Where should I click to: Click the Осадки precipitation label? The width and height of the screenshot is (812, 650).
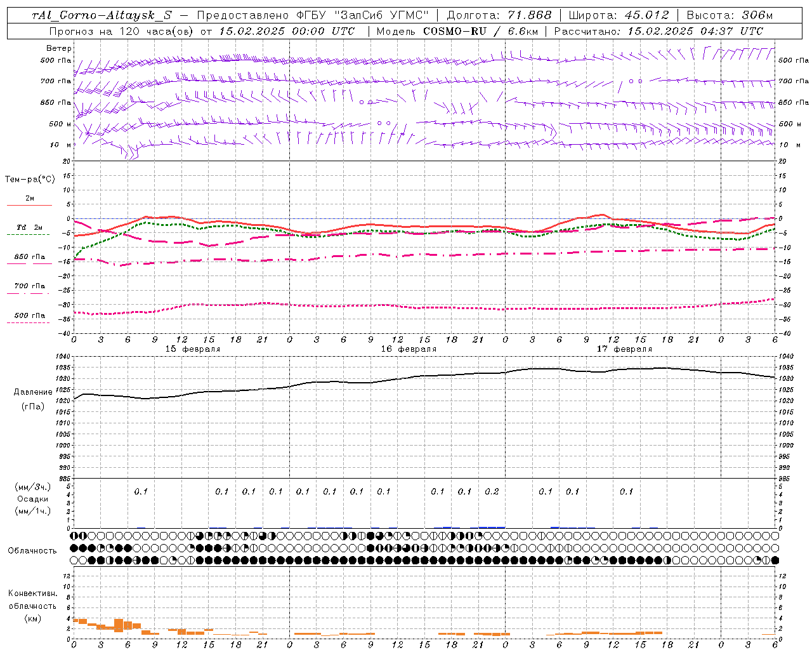[x=33, y=499]
